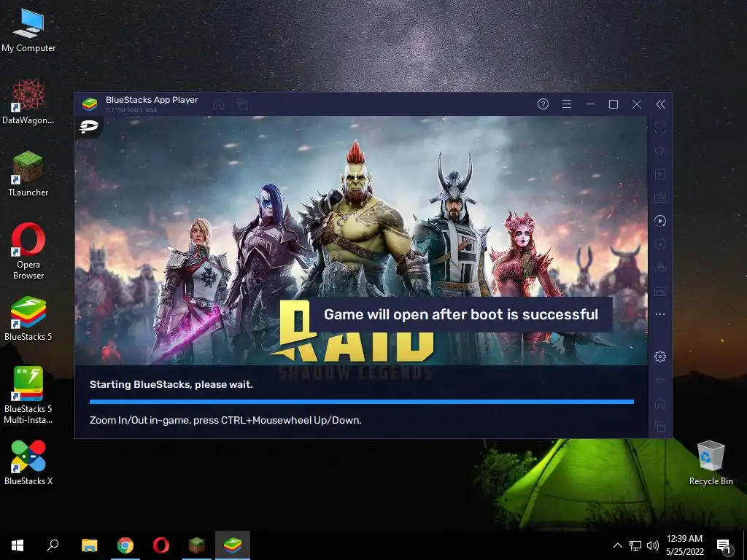Click BlueStacks icon on the taskbar
The height and width of the screenshot is (560, 747).
233,545
